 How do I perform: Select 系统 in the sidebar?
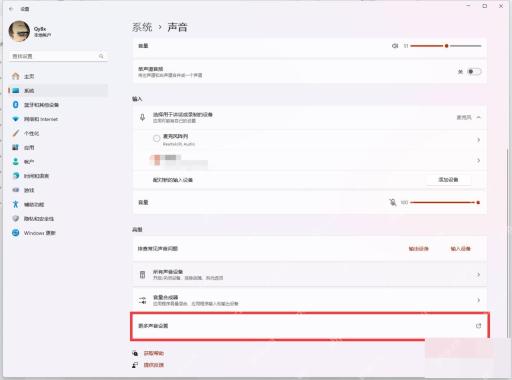[x=58, y=90]
